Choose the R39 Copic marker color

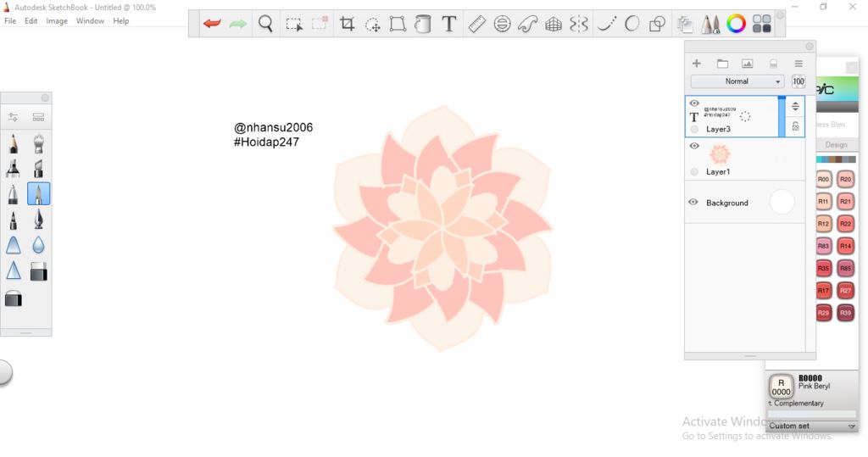coord(845,312)
